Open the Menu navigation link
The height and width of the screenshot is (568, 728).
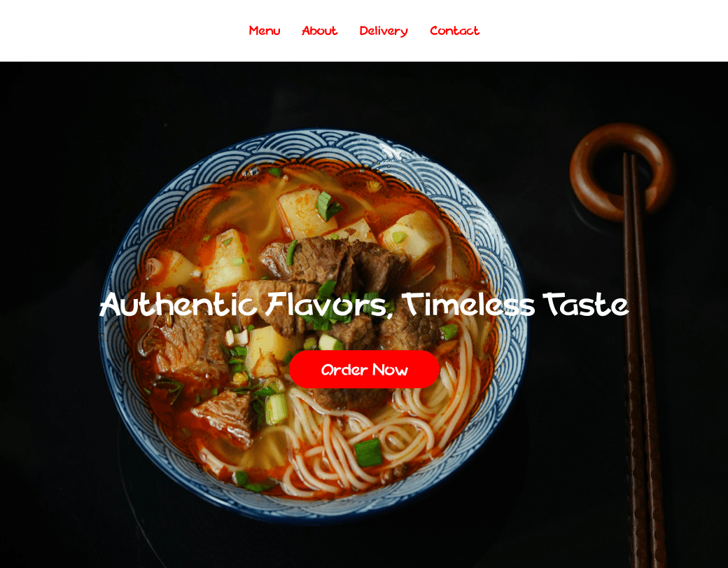click(x=264, y=31)
